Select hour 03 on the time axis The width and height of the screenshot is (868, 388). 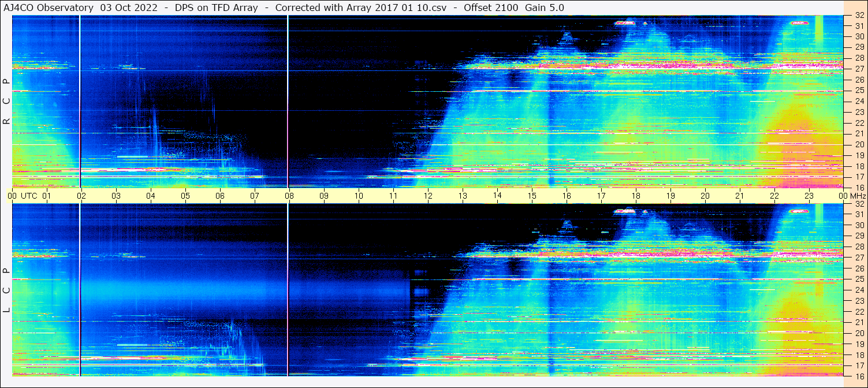[x=116, y=196]
